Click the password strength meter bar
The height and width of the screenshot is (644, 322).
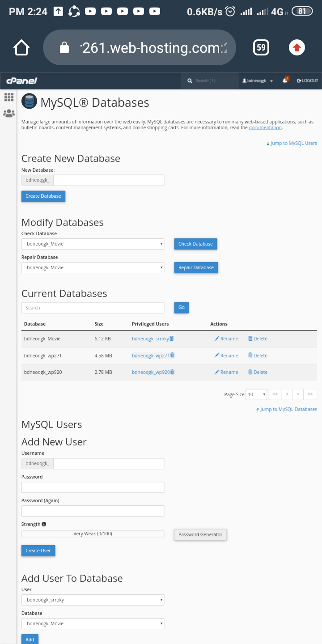93,534
